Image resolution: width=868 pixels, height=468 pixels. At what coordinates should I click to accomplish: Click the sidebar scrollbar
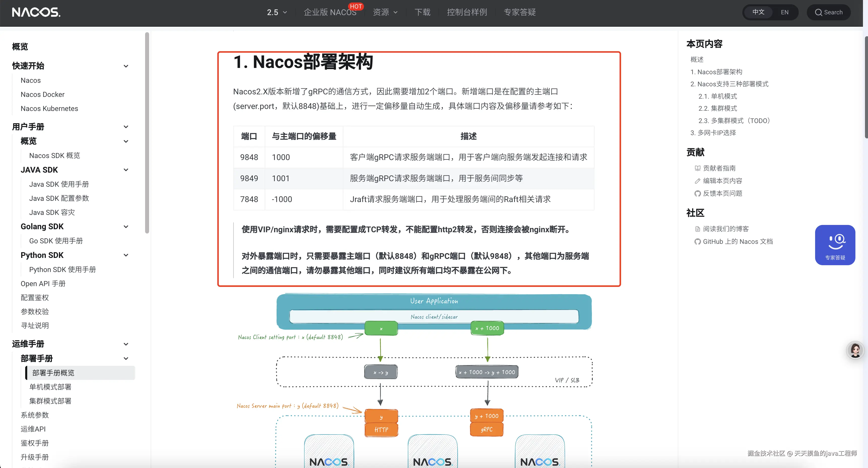(147, 131)
